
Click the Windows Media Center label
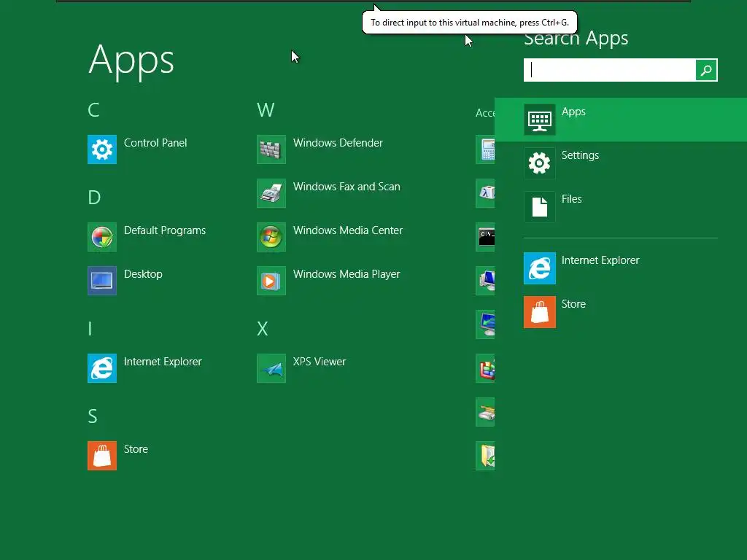point(348,230)
